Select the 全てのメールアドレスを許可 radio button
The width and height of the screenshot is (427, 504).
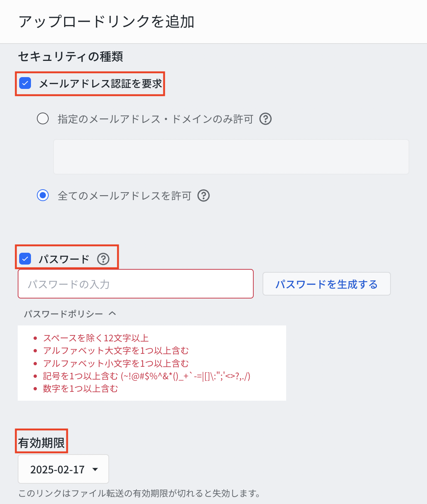coord(43,195)
